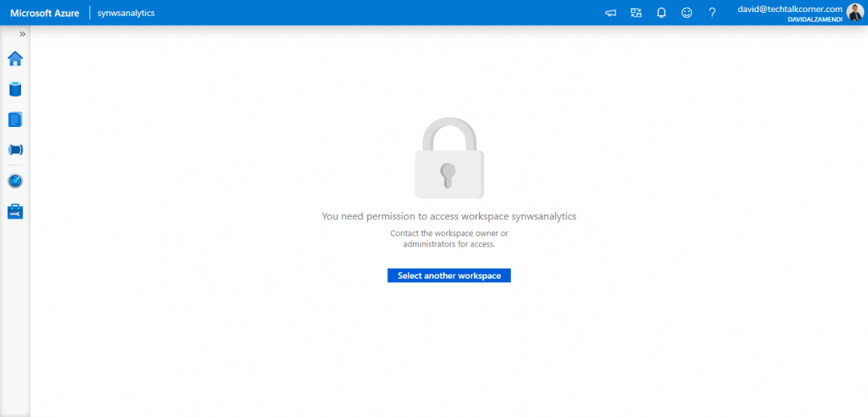Click Select another workspace button
This screenshot has width=868, height=417.
[x=449, y=276]
